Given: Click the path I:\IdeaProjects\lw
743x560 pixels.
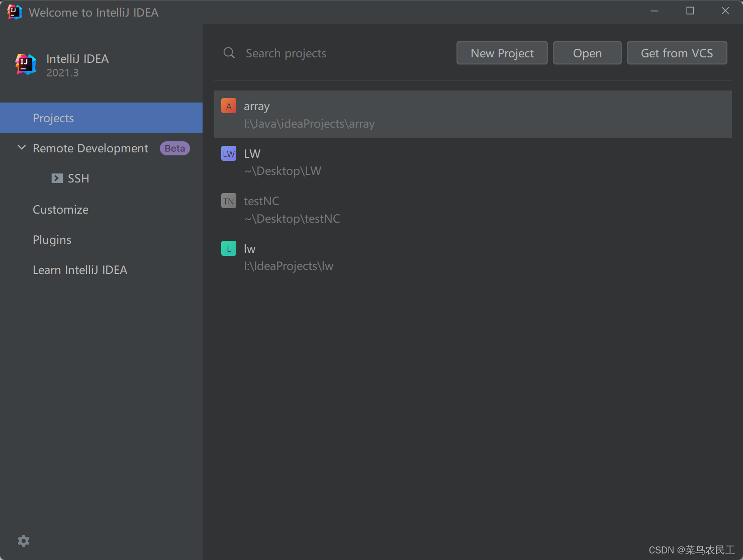Looking at the screenshot, I should coord(289,266).
